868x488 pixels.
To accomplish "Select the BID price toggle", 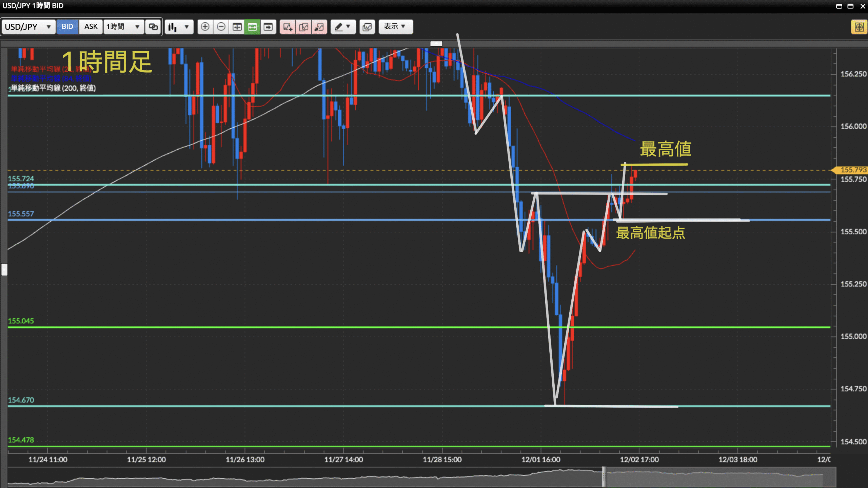I will (67, 26).
